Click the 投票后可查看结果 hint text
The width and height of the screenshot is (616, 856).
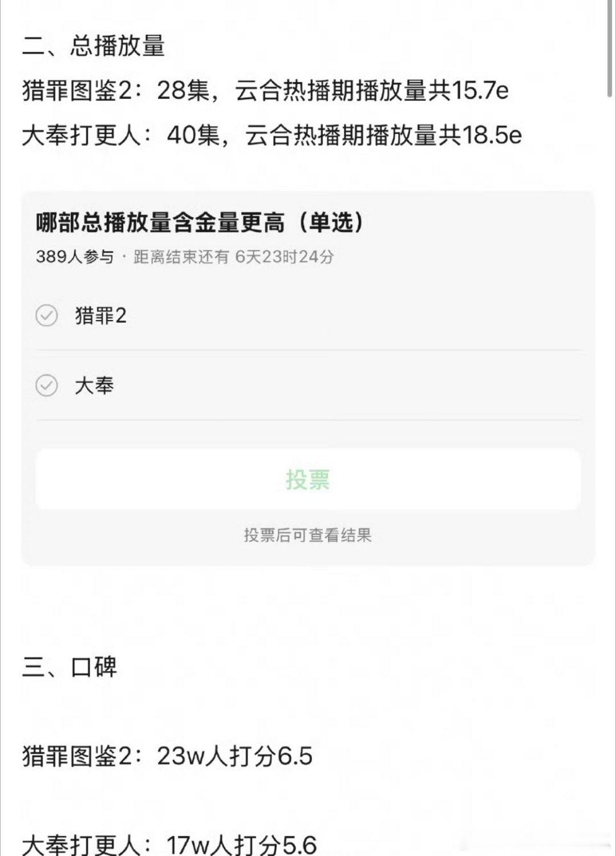tap(308, 535)
